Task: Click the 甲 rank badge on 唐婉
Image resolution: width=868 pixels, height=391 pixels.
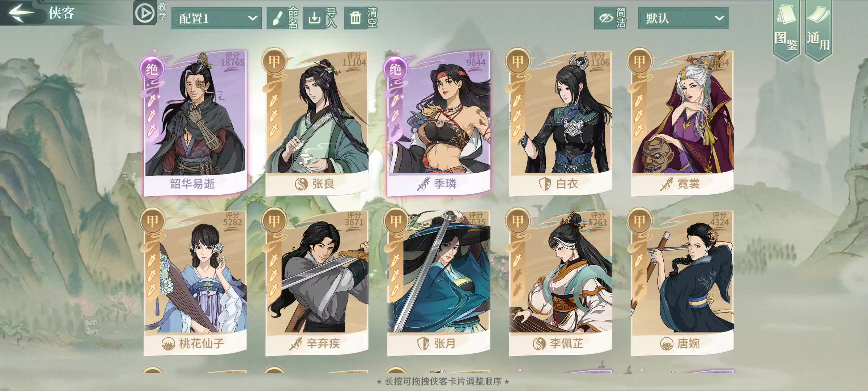Action: [x=639, y=220]
